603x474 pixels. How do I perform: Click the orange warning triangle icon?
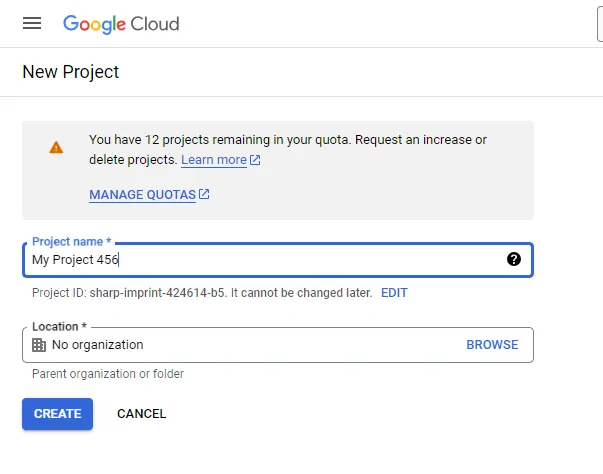56,147
